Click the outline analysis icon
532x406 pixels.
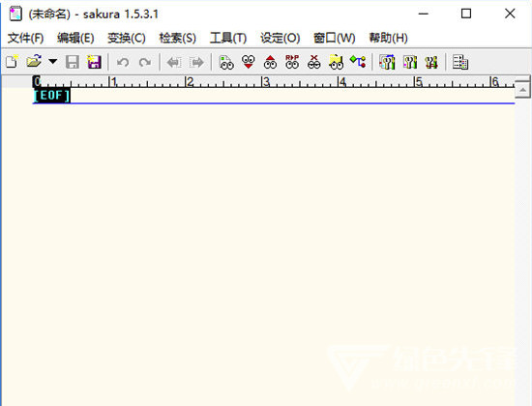click(358, 62)
